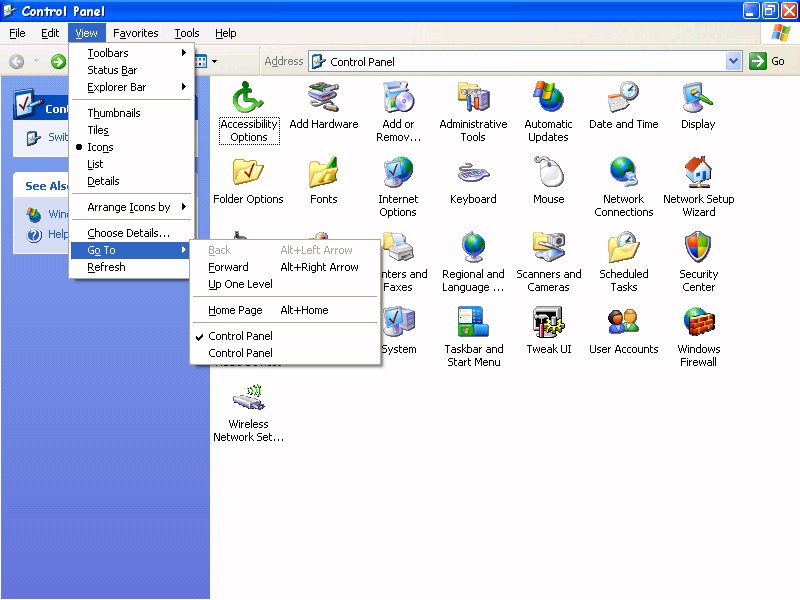Click the Regional and Language icon
The height and width of the screenshot is (600, 800).
pyautogui.click(x=473, y=247)
